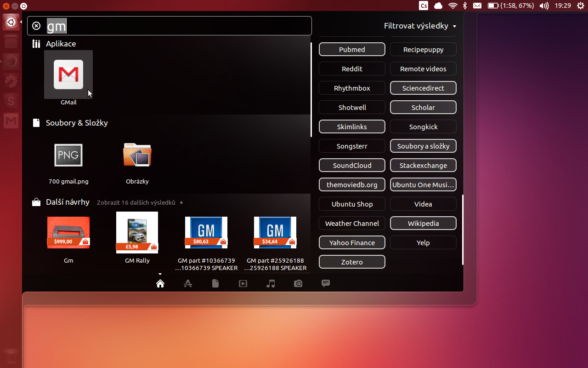Toggle the Soubory a složky filter
This screenshot has width=588, height=368.
423,146
